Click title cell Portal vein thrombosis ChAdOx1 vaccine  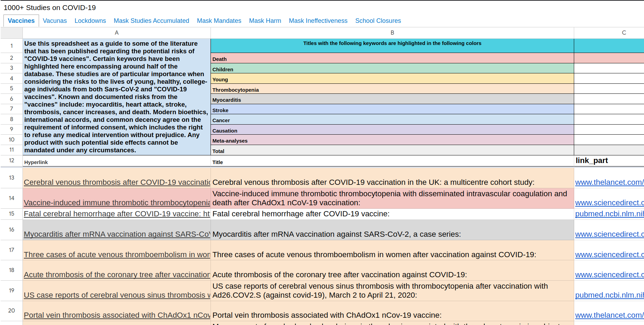tap(392, 311)
